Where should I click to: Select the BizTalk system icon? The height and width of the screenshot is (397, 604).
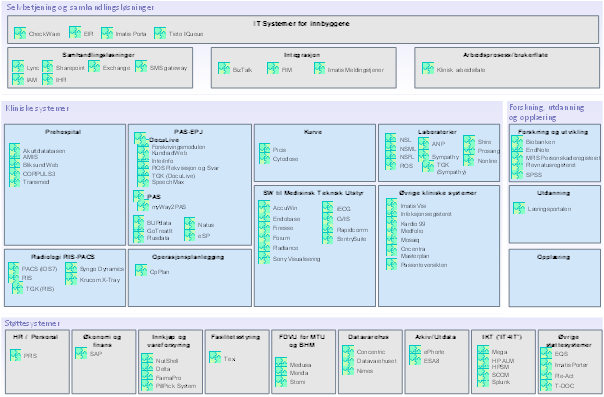pos(224,68)
